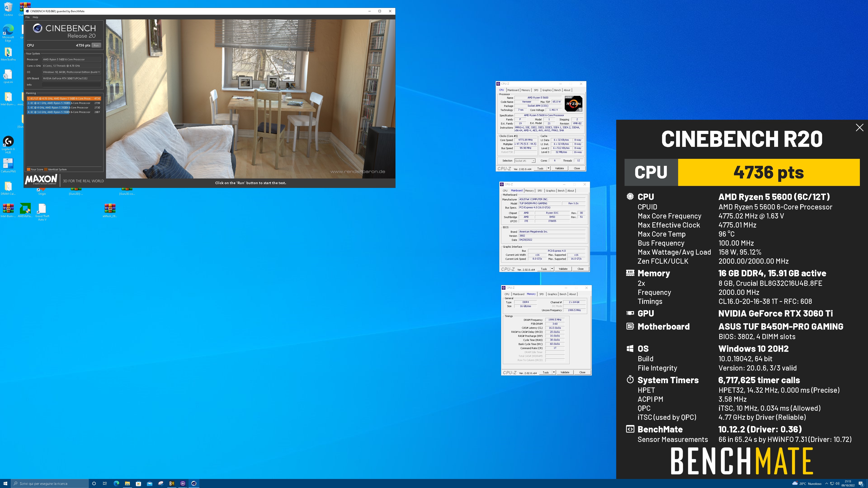Select the ranking entry scoring 2687
868x488 pixels.
[64, 112]
